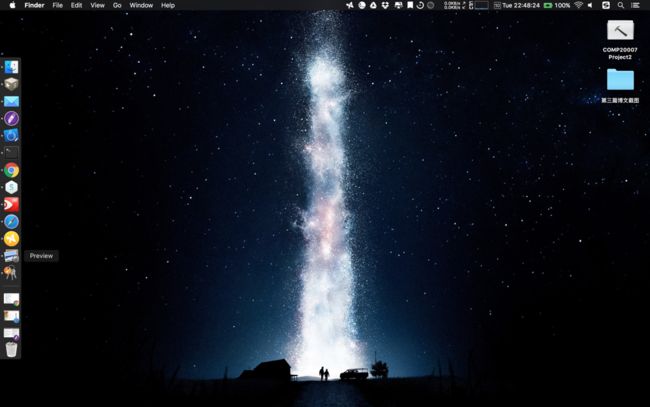Launch Google Chrome from the Dock
Screen dimensions: 650x407
point(11,170)
